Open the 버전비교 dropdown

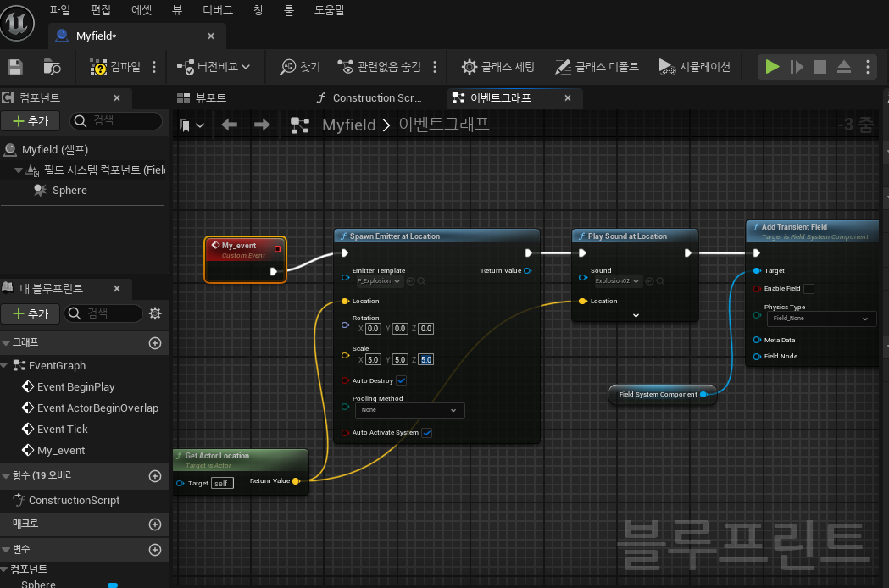coord(214,67)
